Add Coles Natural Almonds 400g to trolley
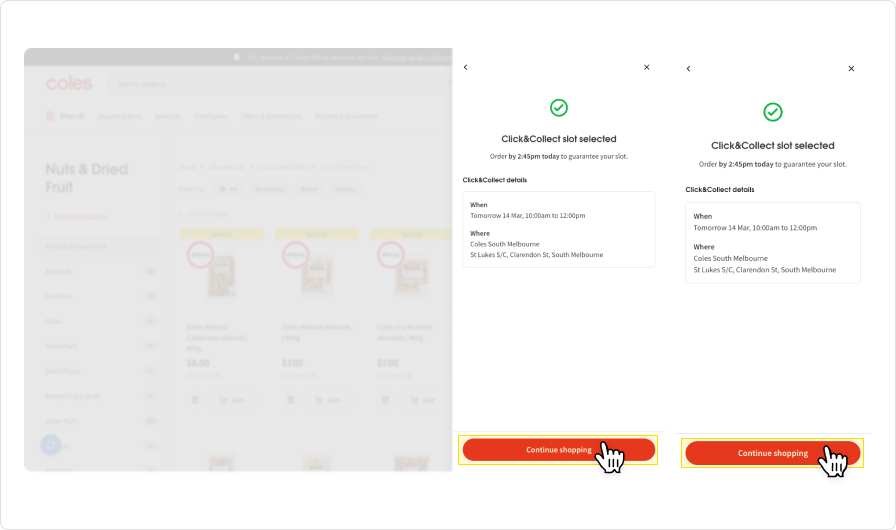Screen dimensions: 896x530 [x=327, y=400]
